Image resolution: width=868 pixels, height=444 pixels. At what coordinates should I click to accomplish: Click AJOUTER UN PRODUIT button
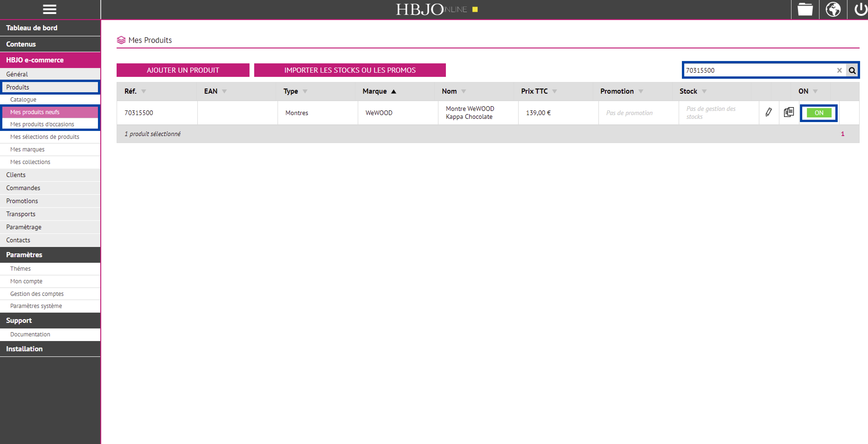click(x=183, y=70)
